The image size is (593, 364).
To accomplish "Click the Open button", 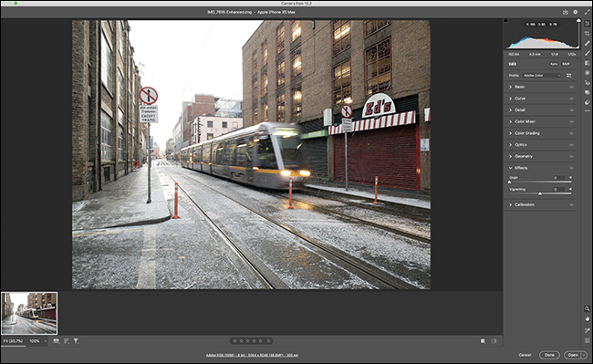I will (x=573, y=355).
